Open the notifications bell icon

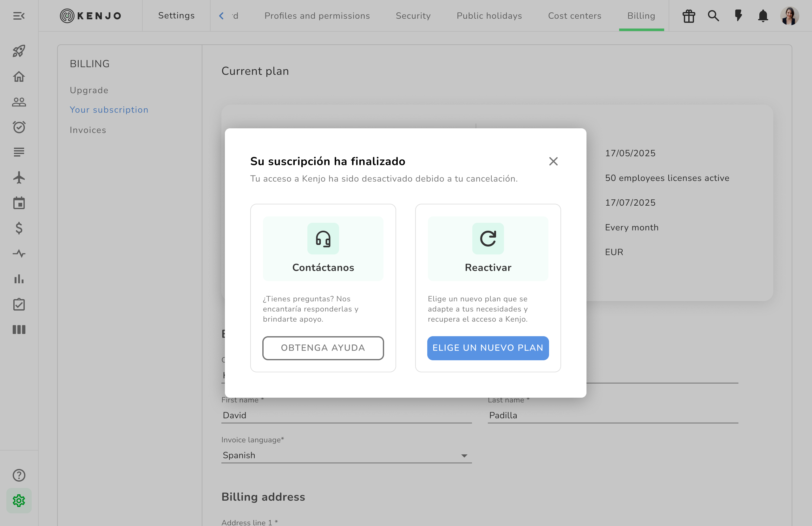tap(763, 16)
